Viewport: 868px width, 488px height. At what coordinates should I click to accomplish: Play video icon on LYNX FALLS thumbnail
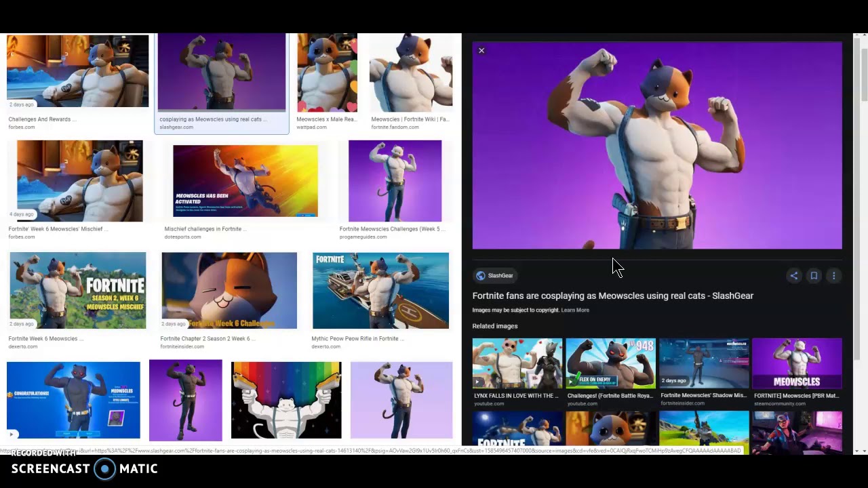pyautogui.click(x=478, y=382)
